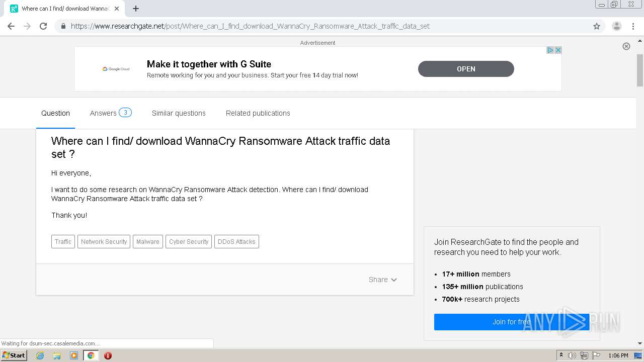Click the taskbar clock showing 1:06 PM
Image resolution: width=644 pixels, height=362 pixels.
coord(618,355)
